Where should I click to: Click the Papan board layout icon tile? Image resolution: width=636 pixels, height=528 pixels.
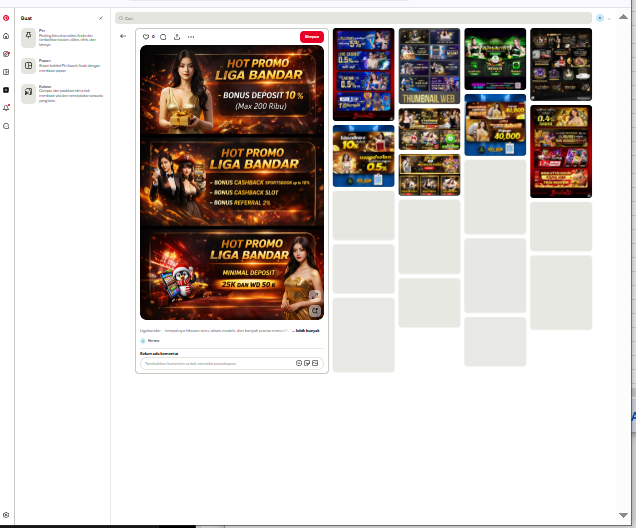pos(28,65)
